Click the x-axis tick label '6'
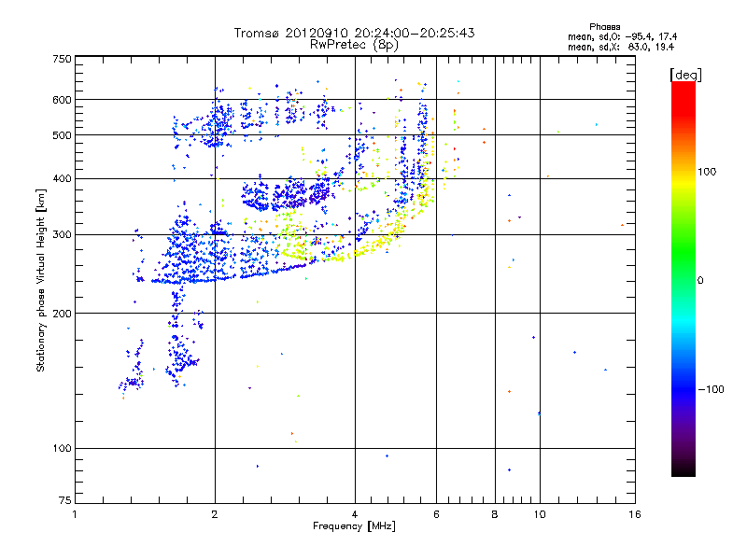 point(436,514)
